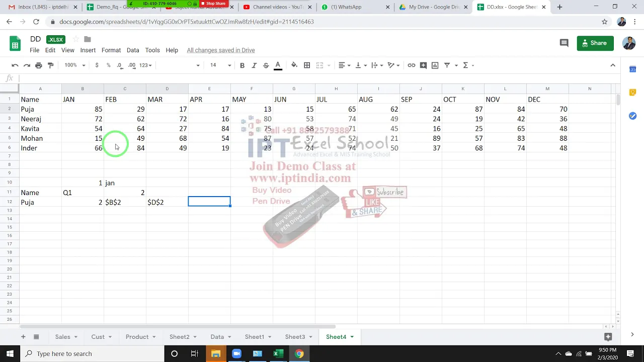The image size is (644, 362).
Task: Select the Paint format tool
Action: (50, 65)
